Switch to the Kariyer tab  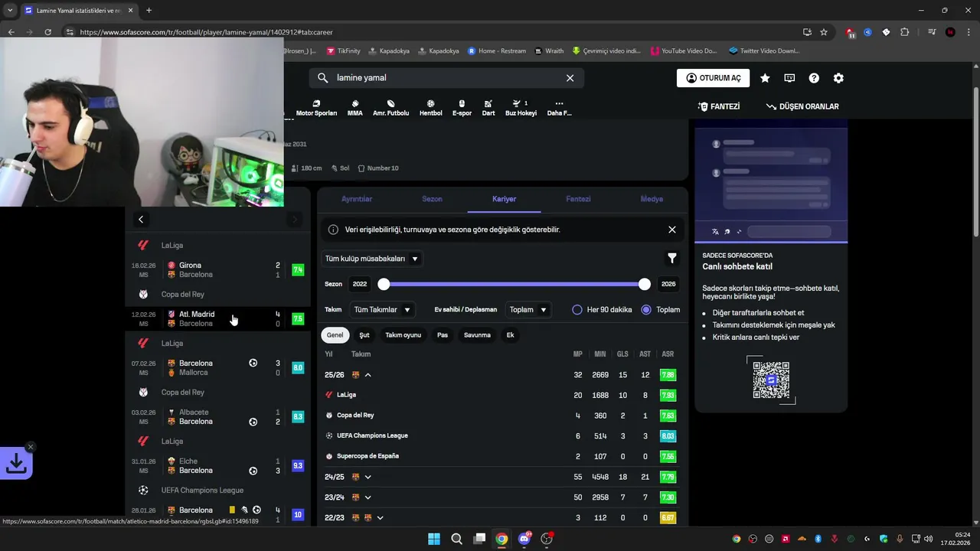(x=504, y=199)
